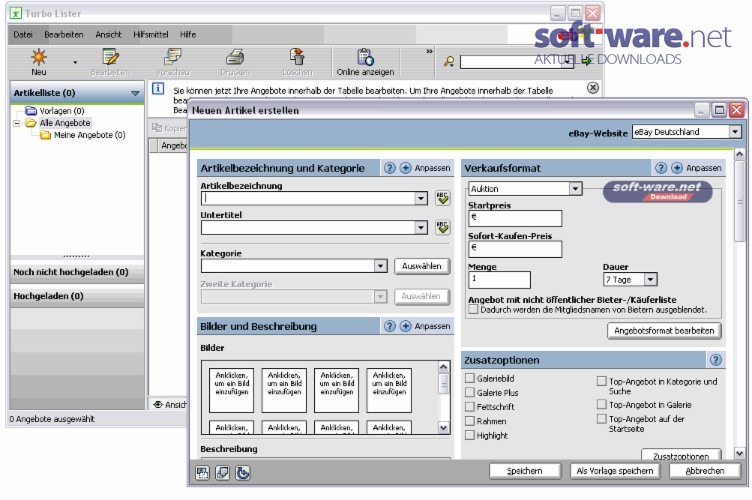Open the Hilfsmittel menu
The image size is (752, 500).
(151, 35)
